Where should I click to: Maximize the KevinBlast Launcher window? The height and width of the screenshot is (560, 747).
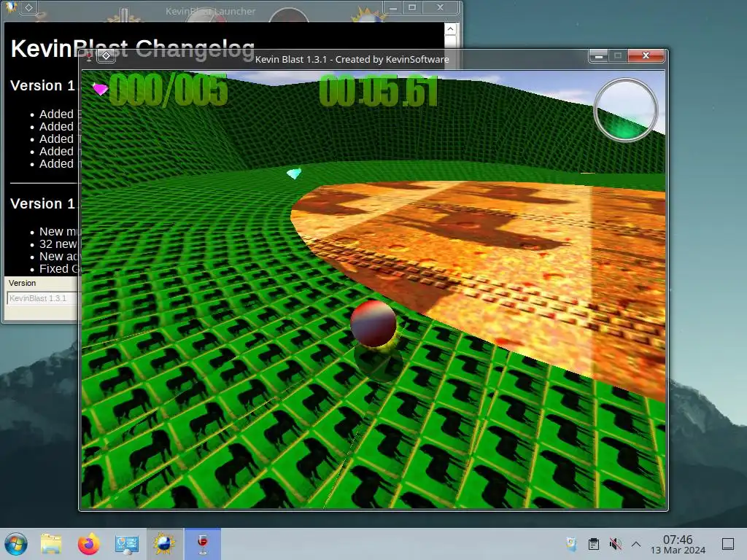pos(412,7)
